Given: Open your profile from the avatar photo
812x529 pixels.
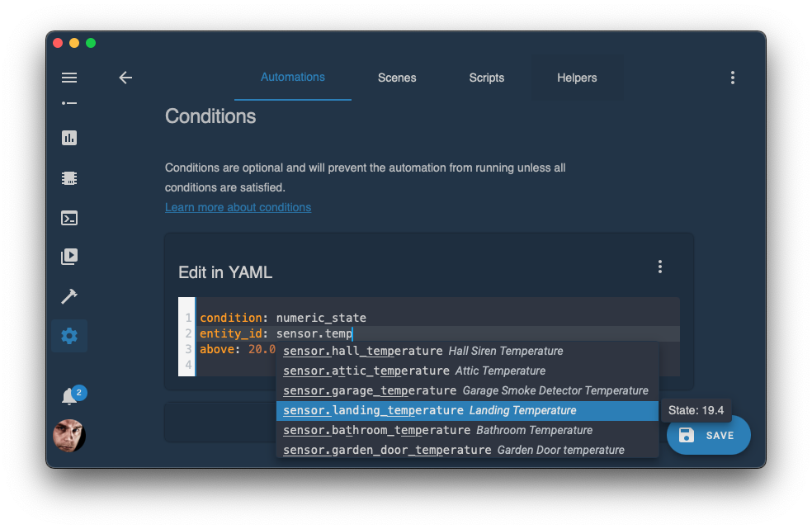Looking at the screenshot, I should pos(69,435).
